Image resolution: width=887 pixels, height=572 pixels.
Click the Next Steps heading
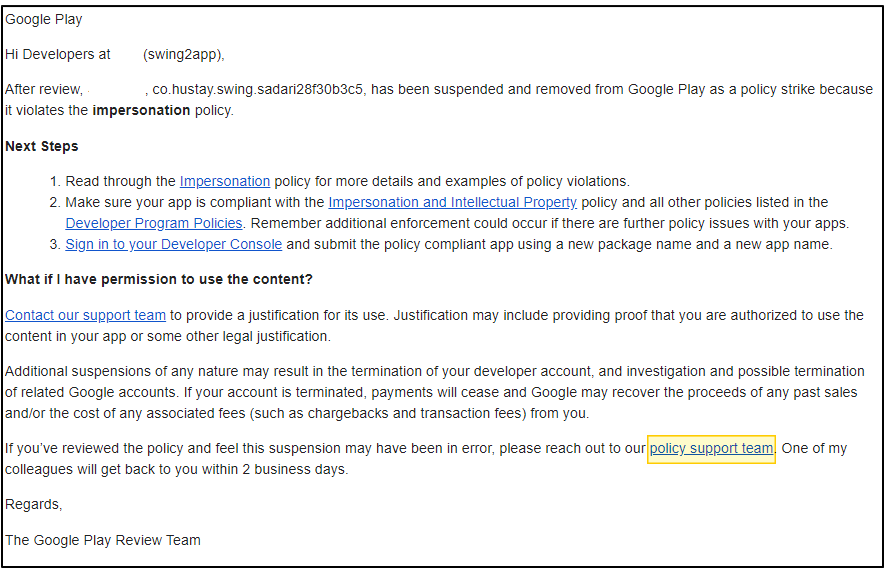coord(42,146)
